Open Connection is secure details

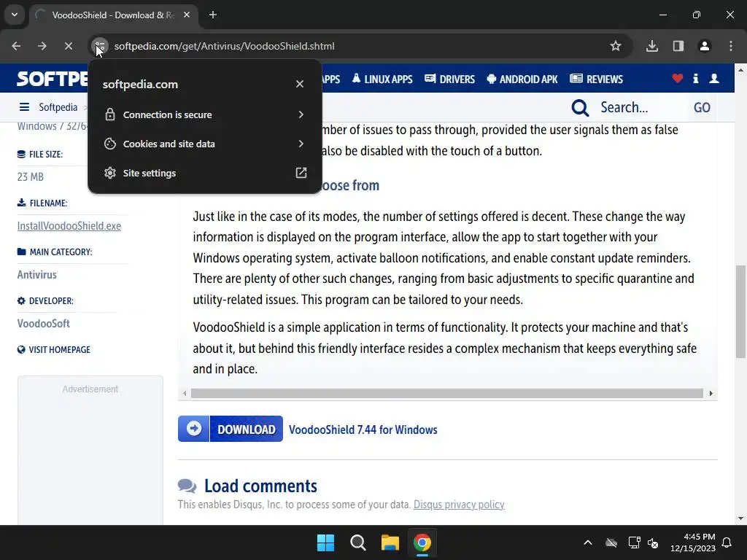tap(205, 114)
